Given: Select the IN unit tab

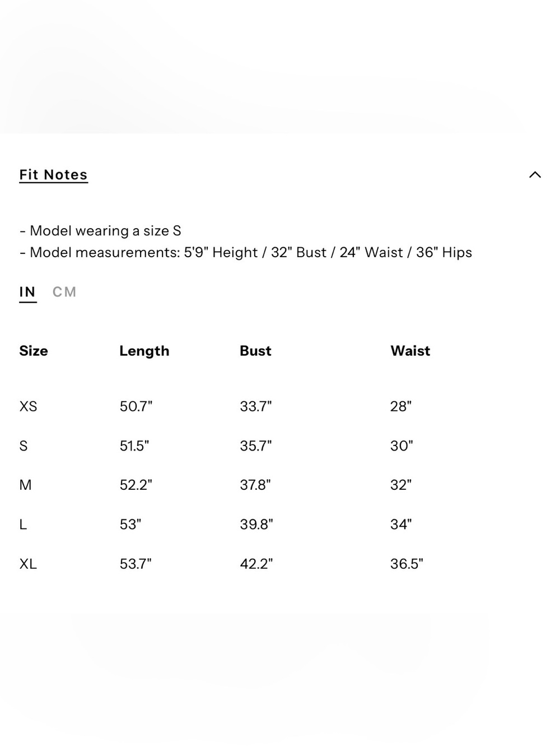Looking at the screenshot, I should coord(27,293).
